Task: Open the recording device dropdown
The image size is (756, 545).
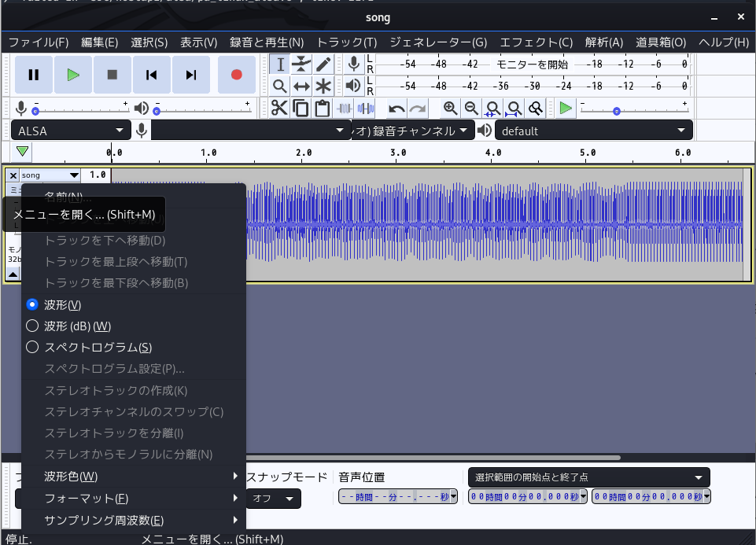Action: click(x=251, y=131)
